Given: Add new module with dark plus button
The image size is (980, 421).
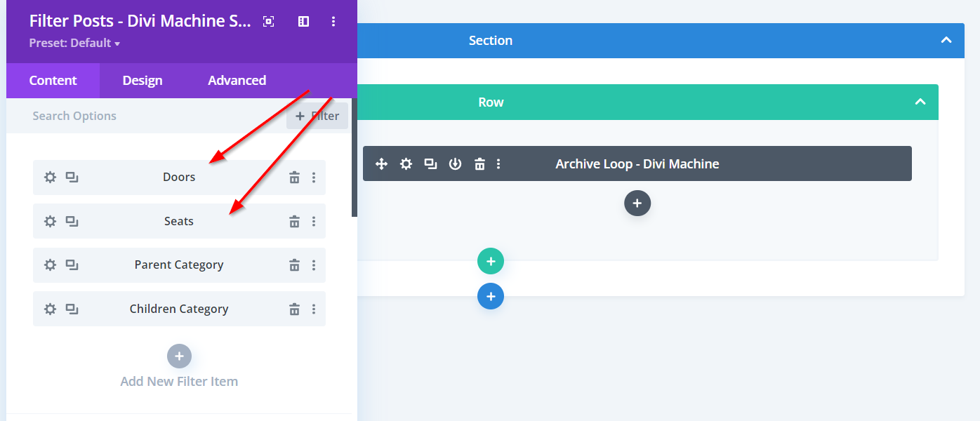Looking at the screenshot, I should coord(637,203).
